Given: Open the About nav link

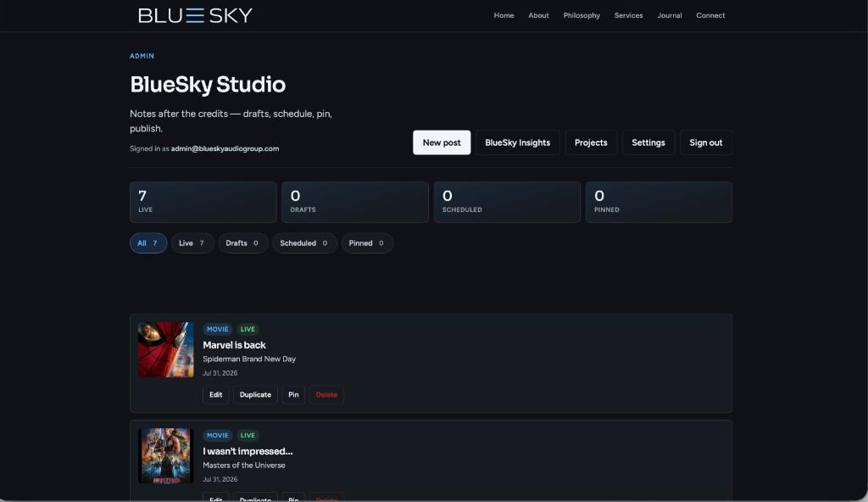Looking at the screenshot, I should tap(538, 15).
